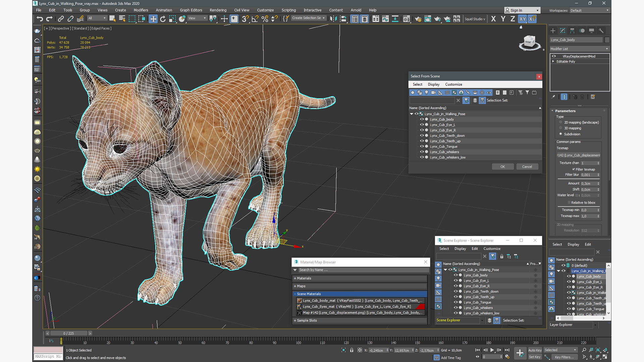Expand the Editable Poly modifier entry
The image size is (644, 362).
point(553,61)
